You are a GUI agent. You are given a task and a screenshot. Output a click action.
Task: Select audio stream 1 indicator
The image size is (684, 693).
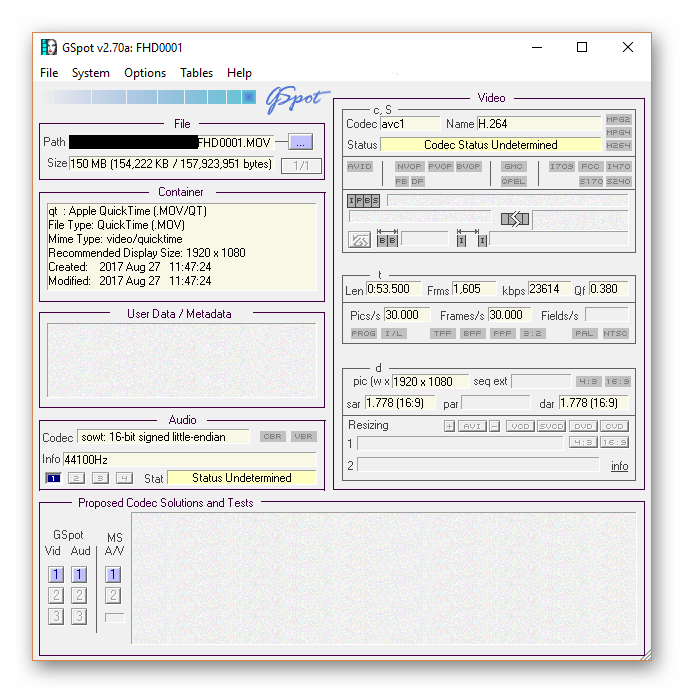[53, 478]
